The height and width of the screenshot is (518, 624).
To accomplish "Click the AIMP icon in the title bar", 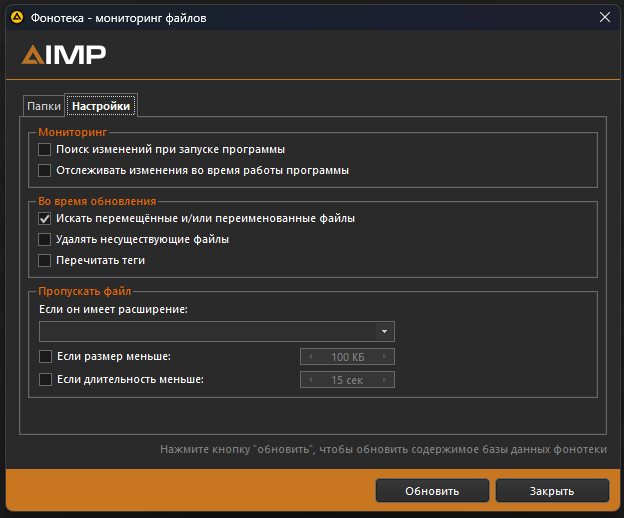I will click(x=16, y=17).
